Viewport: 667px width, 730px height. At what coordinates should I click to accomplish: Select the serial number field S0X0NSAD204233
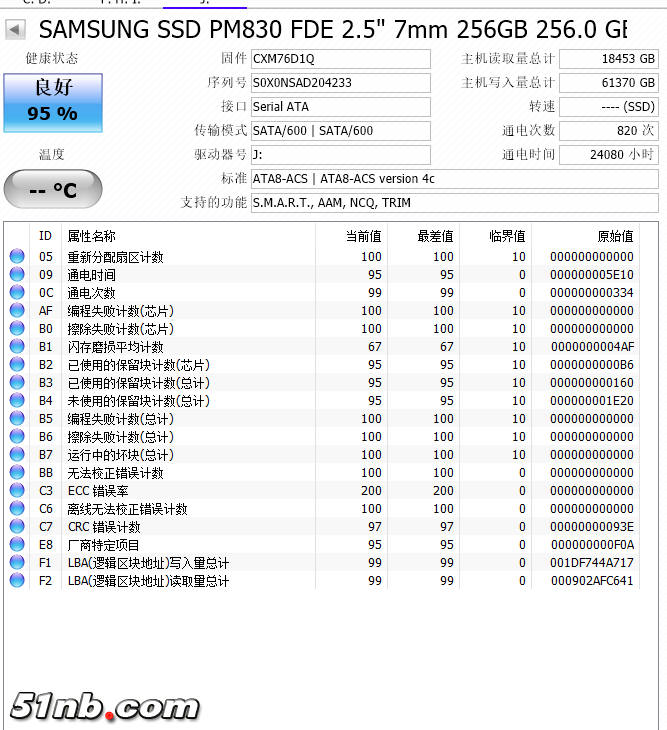click(x=341, y=83)
